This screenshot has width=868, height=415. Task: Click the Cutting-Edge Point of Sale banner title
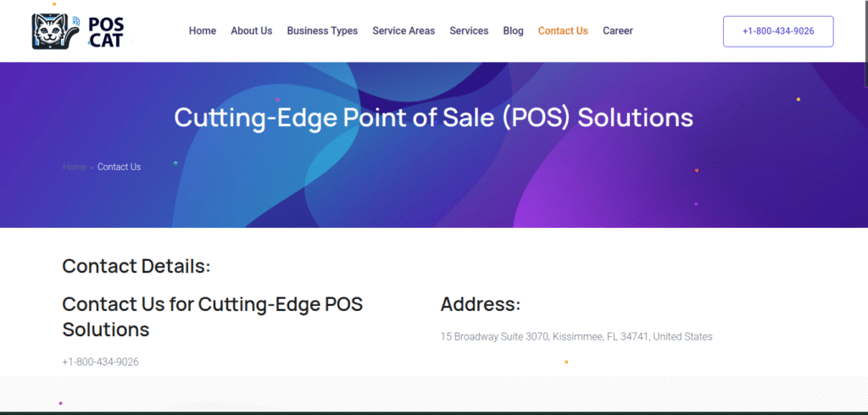click(434, 117)
